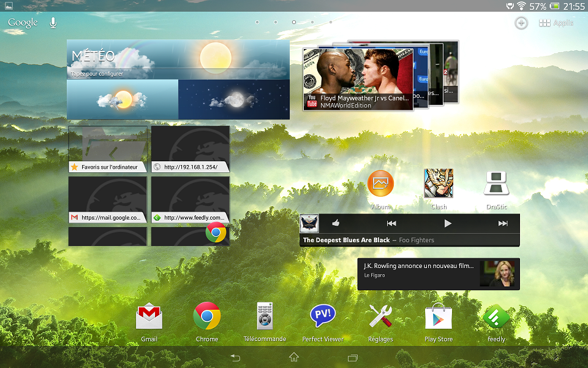Image resolution: width=588 pixels, height=368 pixels.
Task: Skip to next track
Action: pyautogui.click(x=503, y=223)
